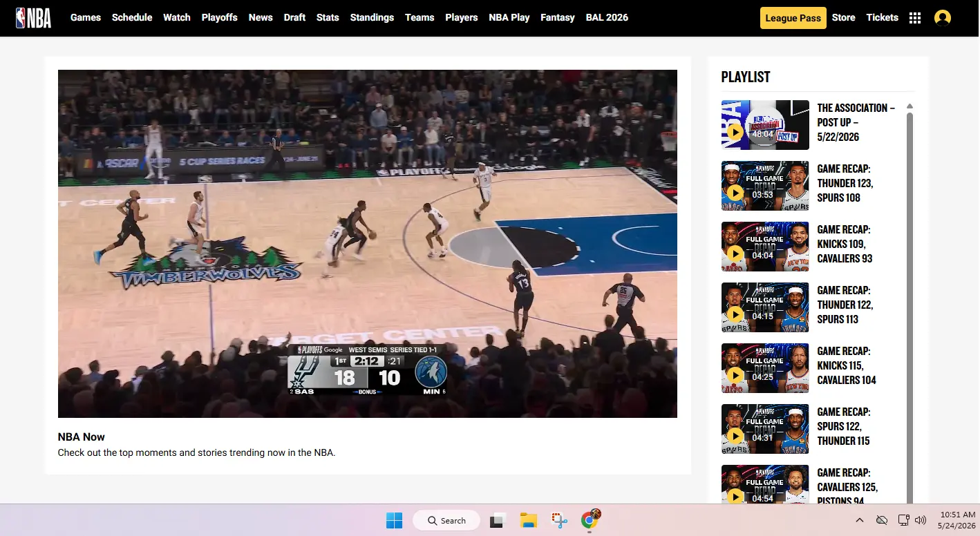
Task: Open the apps grid menu icon
Action: point(915,18)
